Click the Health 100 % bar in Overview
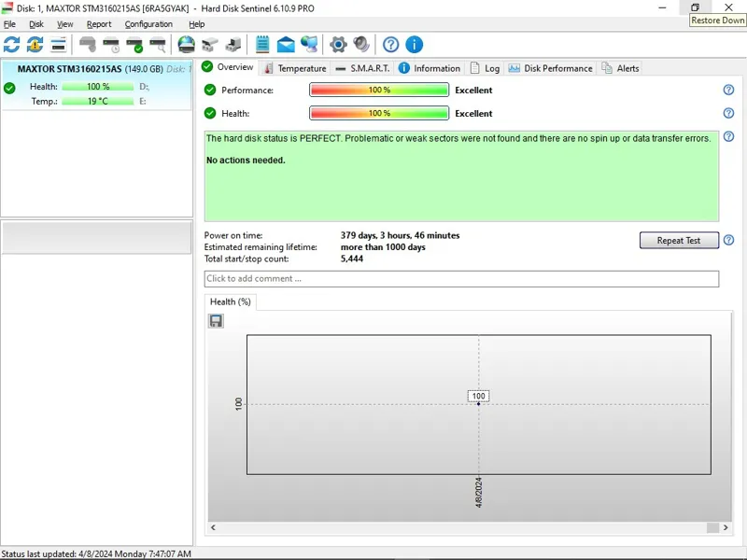The height and width of the screenshot is (560, 747). point(379,113)
